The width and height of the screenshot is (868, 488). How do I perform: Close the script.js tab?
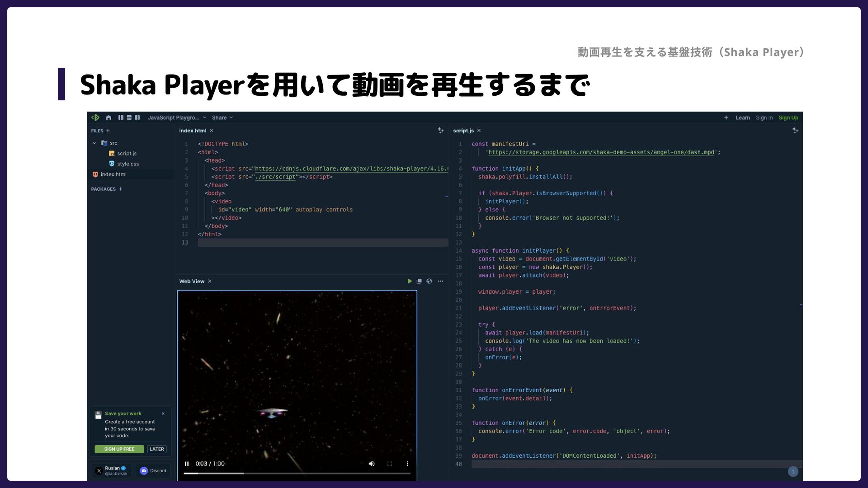click(479, 131)
